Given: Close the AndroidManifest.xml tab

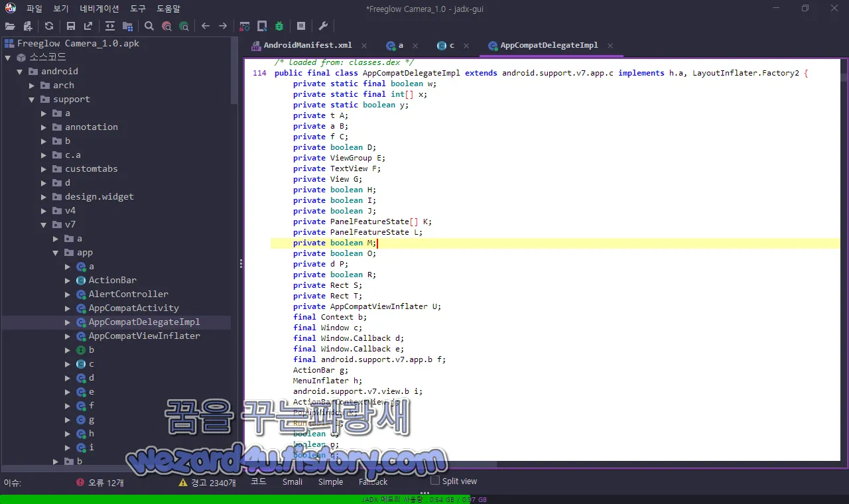Looking at the screenshot, I should (x=363, y=46).
